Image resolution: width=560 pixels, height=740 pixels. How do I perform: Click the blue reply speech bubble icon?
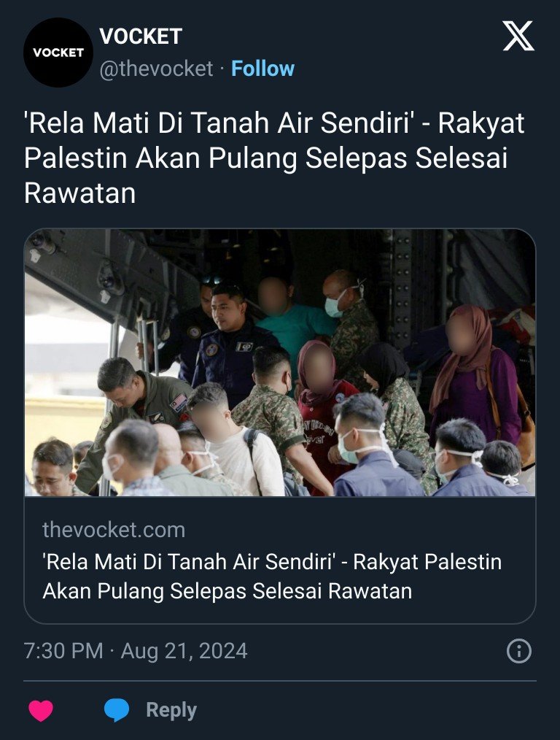pos(117,710)
